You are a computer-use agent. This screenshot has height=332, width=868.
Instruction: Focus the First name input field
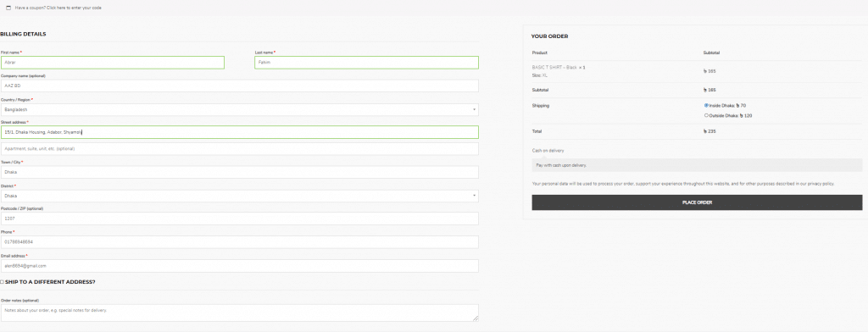113,63
